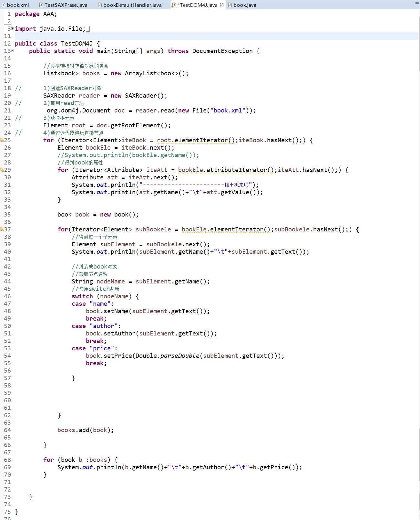Close the *TestDOM4J.java editor tab

pyautogui.click(x=222, y=5)
